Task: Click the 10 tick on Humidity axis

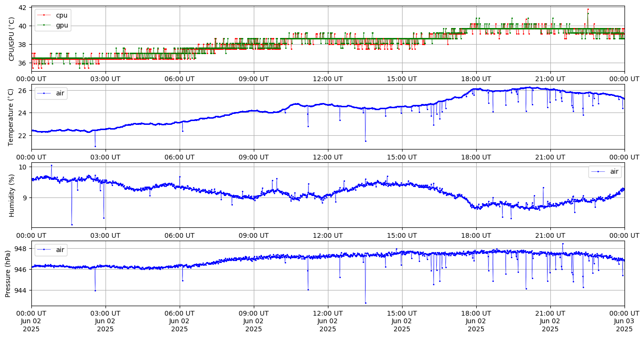Action: [24, 167]
